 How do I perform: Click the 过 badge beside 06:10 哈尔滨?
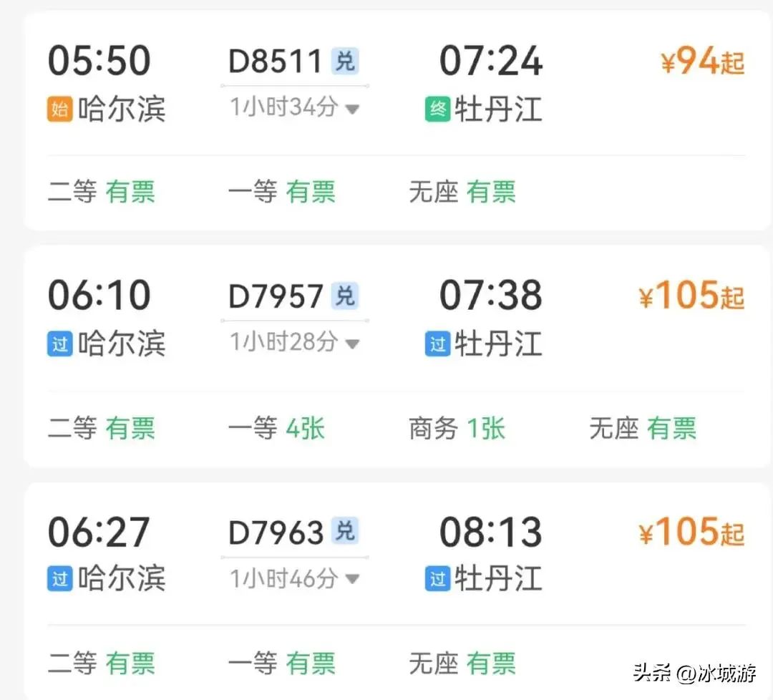pos(60,344)
